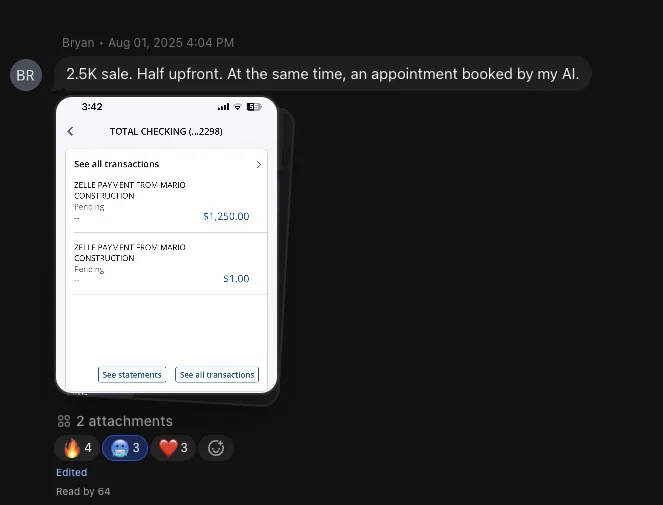Image resolution: width=663 pixels, height=505 pixels.
Task: Click the See statements button
Action: point(132,375)
